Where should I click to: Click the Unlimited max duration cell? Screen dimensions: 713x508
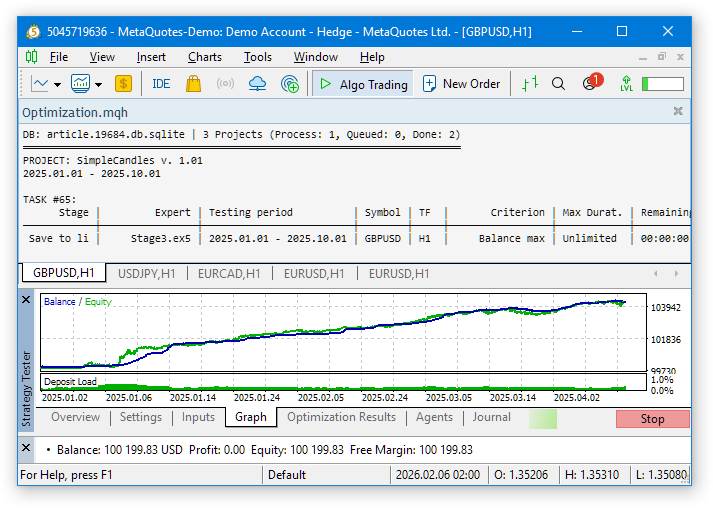pyautogui.click(x=589, y=238)
